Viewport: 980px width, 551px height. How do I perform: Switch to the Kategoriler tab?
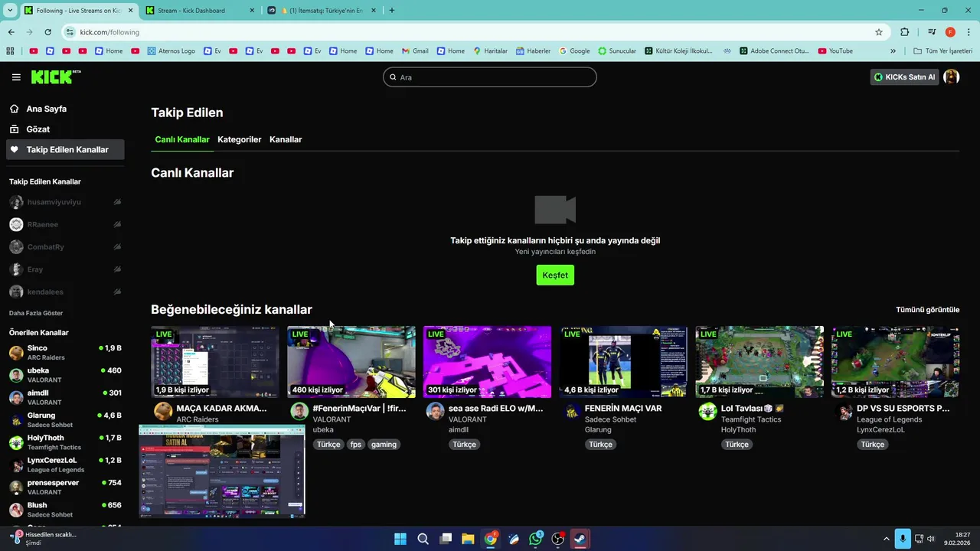tap(240, 139)
